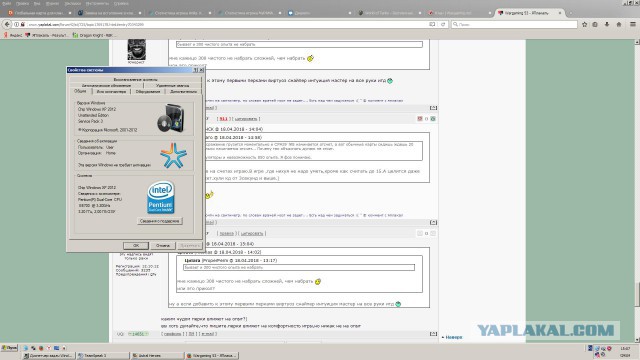This screenshot has width=640, height=360.
Task: Open the Восстановление системы tab
Action: click(x=136, y=80)
